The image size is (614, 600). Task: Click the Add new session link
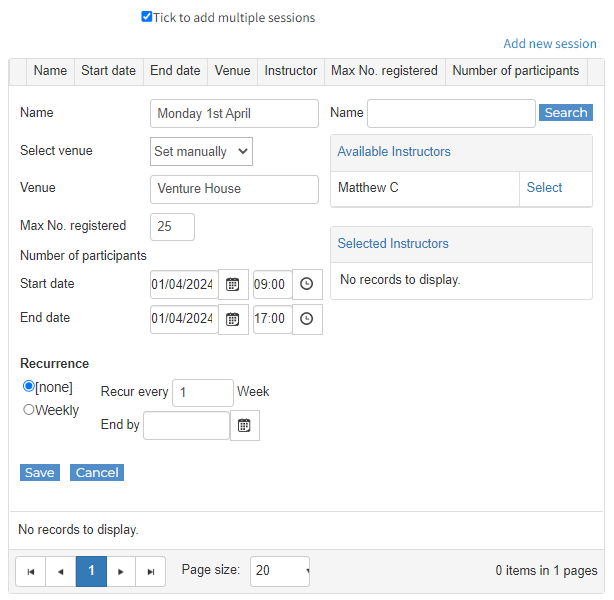[549, 44]
